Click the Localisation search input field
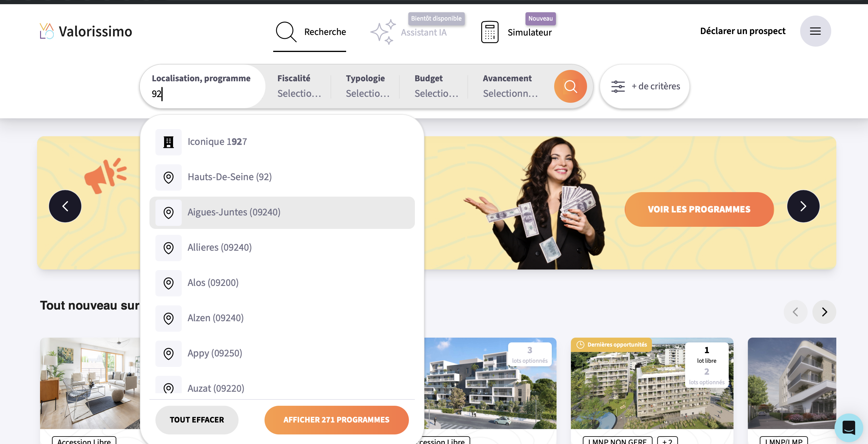This screenshot has width=868, height=444. 202,94
